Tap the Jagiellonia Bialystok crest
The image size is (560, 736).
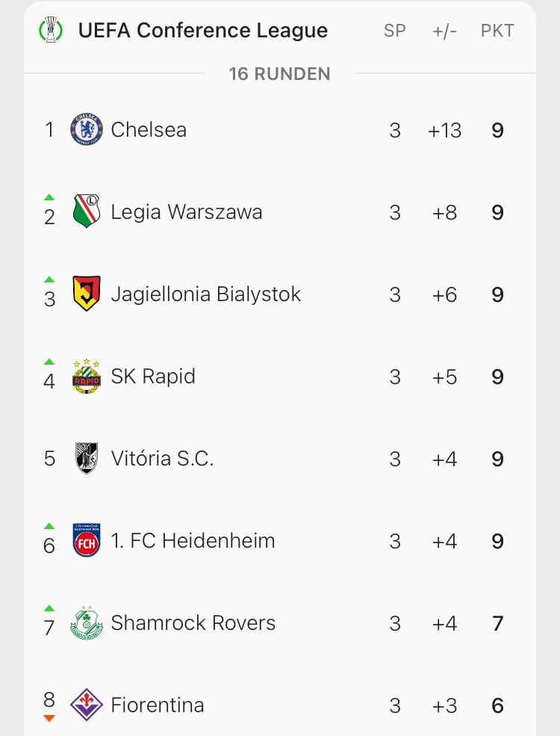point(86,294)
